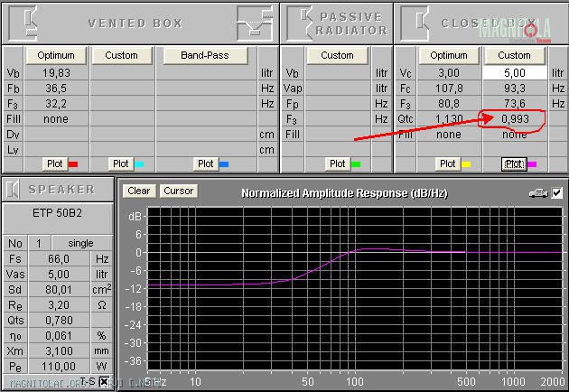Screen dimensions: 569x392
Task: Click the cyan plot color swatch
Action: 139,164
